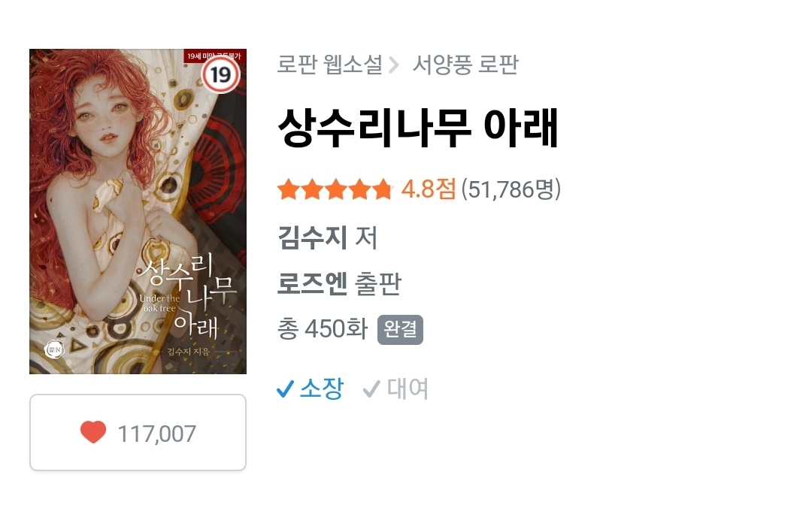Viewport: 812px width, 520px height.
Task: Click the blue checkmark beside 소장
Action: click(x=286, y=388)
